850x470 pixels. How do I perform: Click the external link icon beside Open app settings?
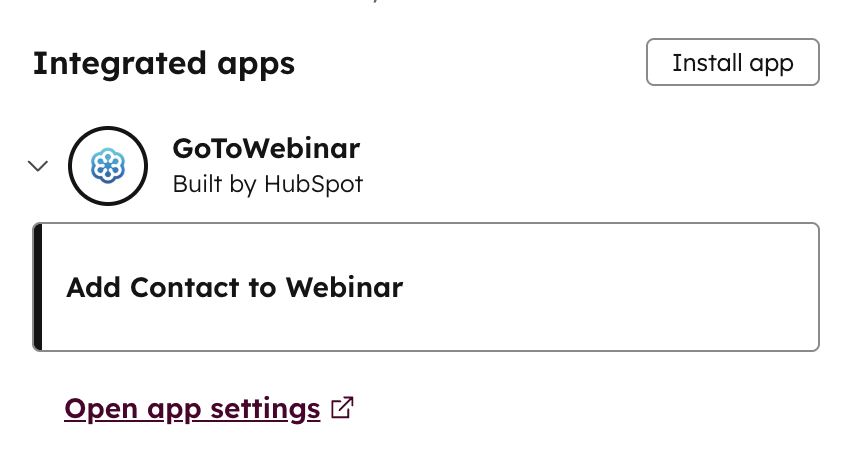point(342,408)
